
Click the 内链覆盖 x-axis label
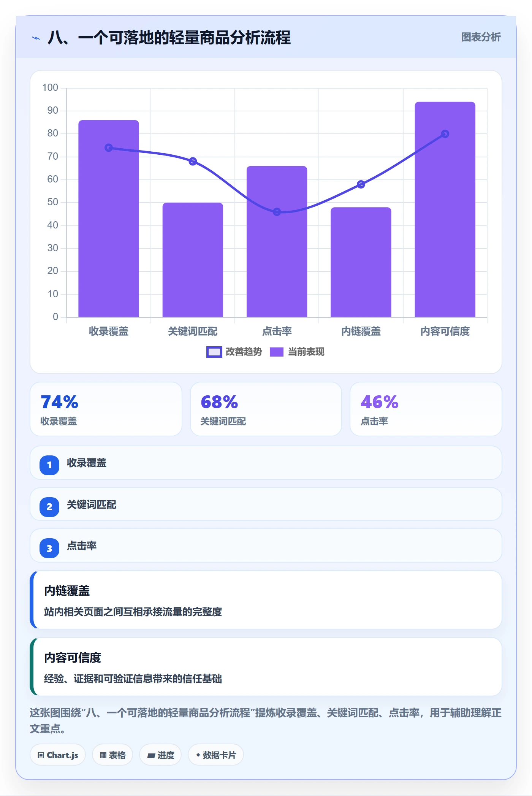(361, 331)
